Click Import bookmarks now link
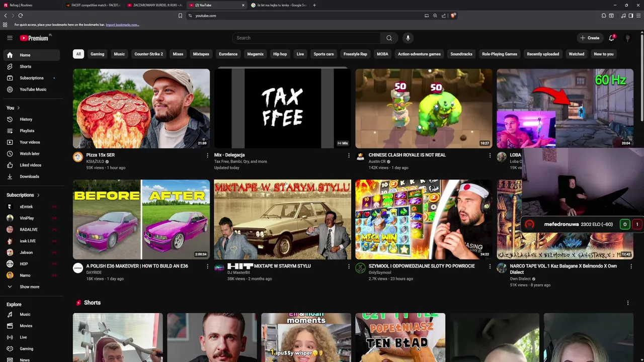 [122, 25]
